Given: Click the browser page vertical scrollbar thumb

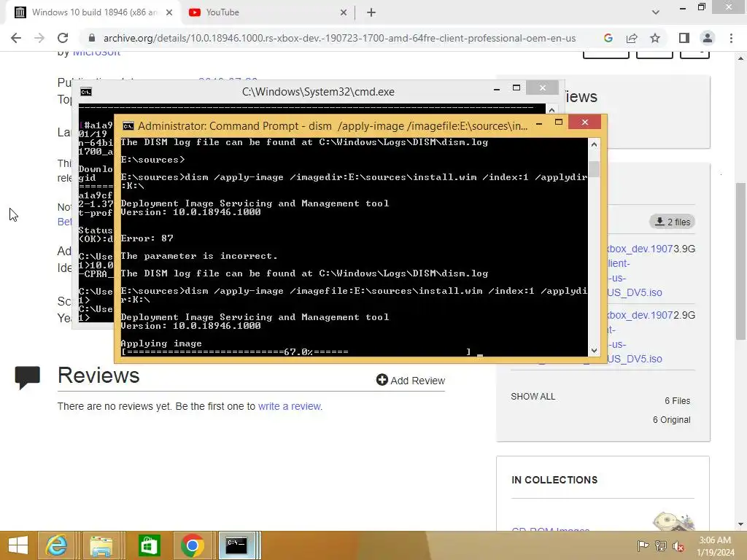Looking at the screenshot, I should (740, 261).
